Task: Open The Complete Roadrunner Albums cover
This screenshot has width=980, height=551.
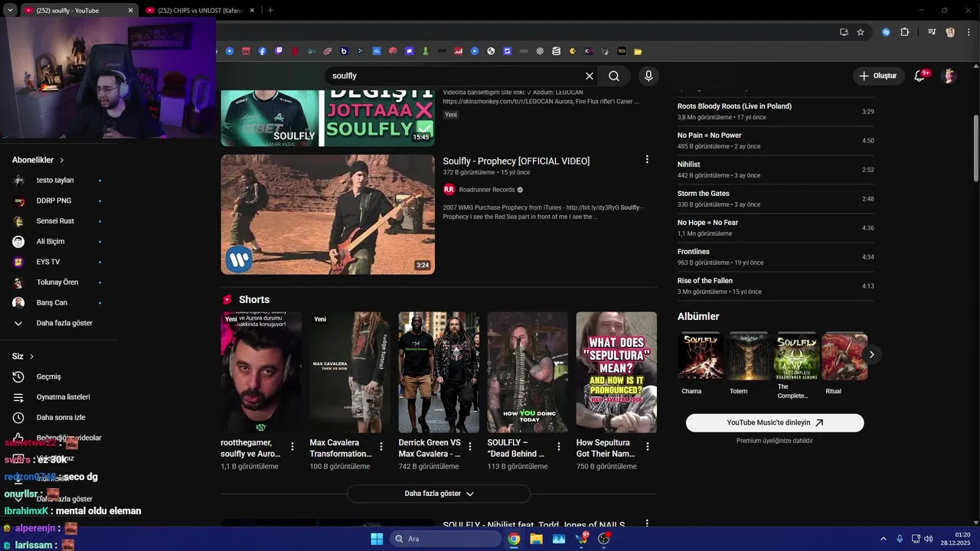Action: pos(797,356)
